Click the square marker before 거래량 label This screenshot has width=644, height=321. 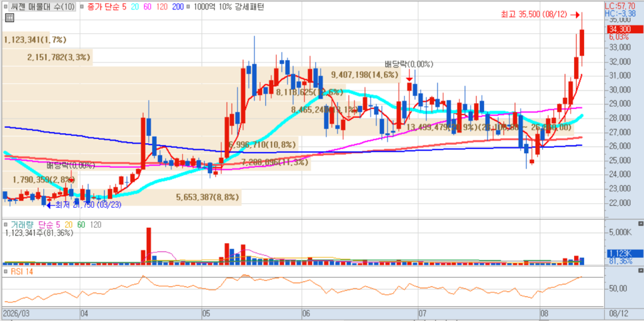click(5, 224)
